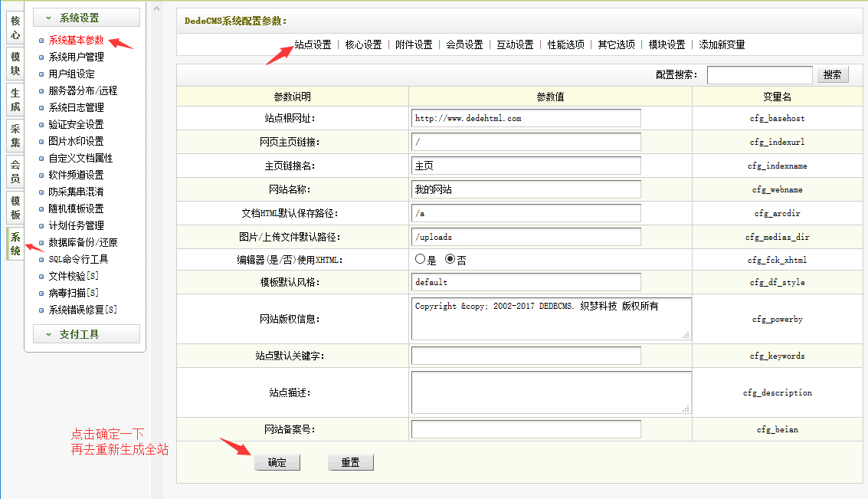Open SQL命令行工具 in the sidebar
Image resolution: width=868 pixels, height=499 pixels.
pos(78,259)
